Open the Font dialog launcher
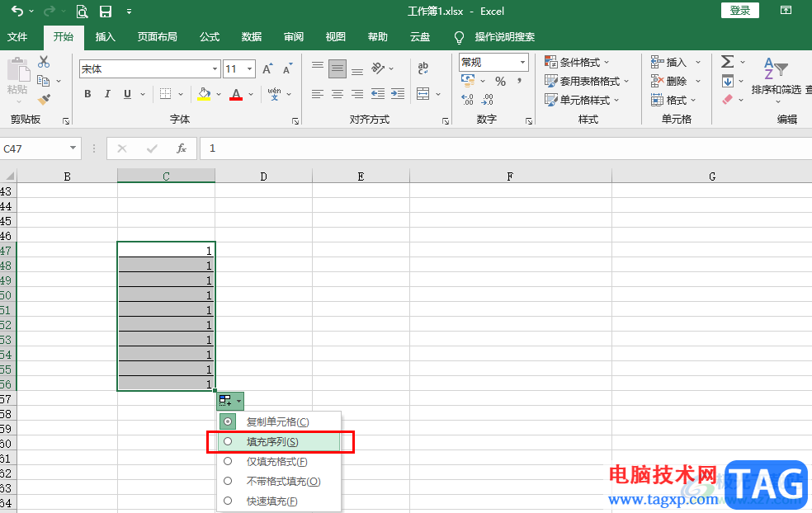812x513 pixels. coord(295,120)
